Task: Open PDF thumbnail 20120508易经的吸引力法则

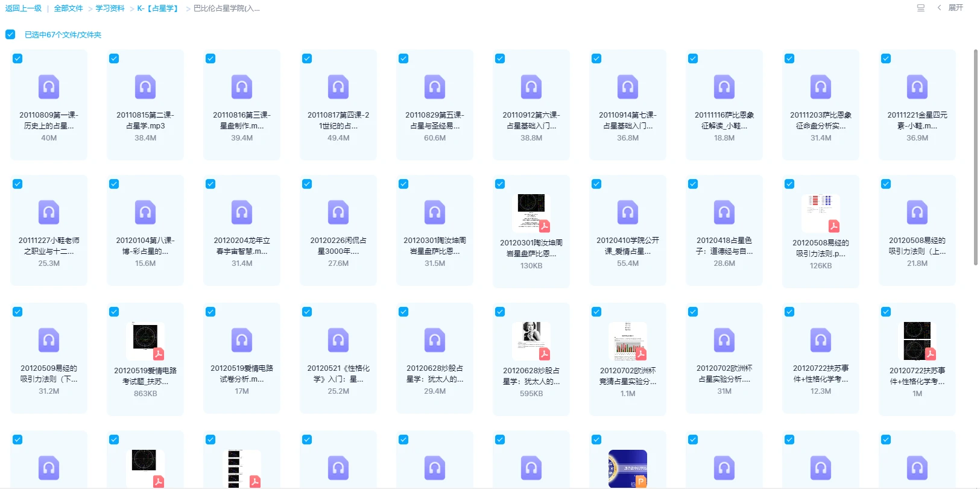Action: [x=821, y=213]
